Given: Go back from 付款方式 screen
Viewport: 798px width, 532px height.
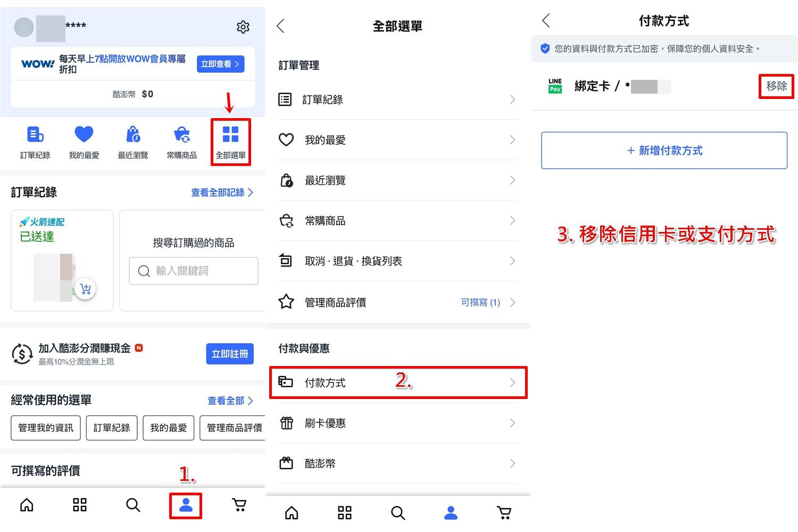Looking at the screenshot, I should (546, 21).
